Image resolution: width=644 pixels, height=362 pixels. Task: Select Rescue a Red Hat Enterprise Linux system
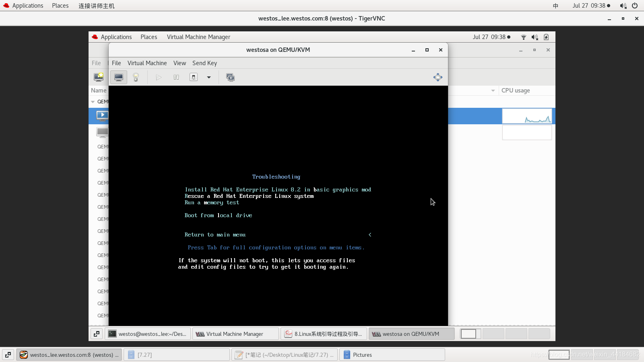coord(249,196)
